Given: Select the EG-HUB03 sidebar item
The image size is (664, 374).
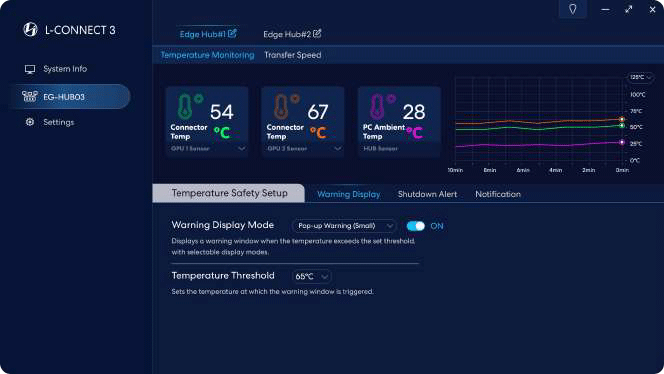Looking at the screenshot, I should click(69, 97).
